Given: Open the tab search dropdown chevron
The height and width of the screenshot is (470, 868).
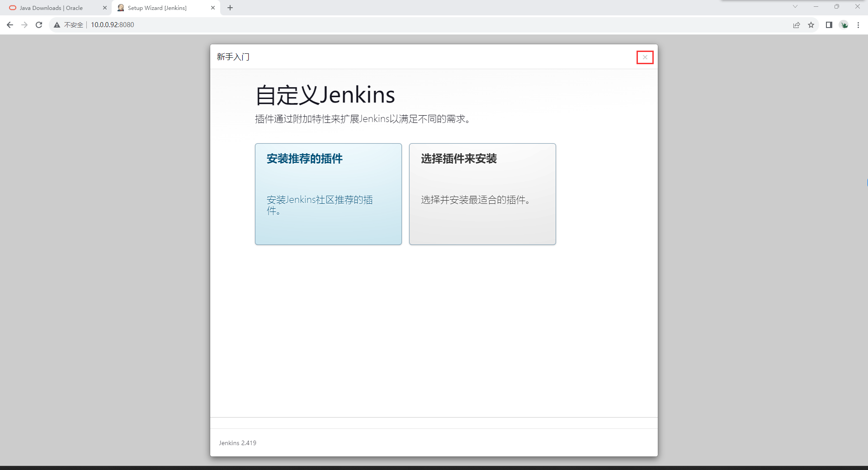Looking at the screenshot, I should [795, 6].
